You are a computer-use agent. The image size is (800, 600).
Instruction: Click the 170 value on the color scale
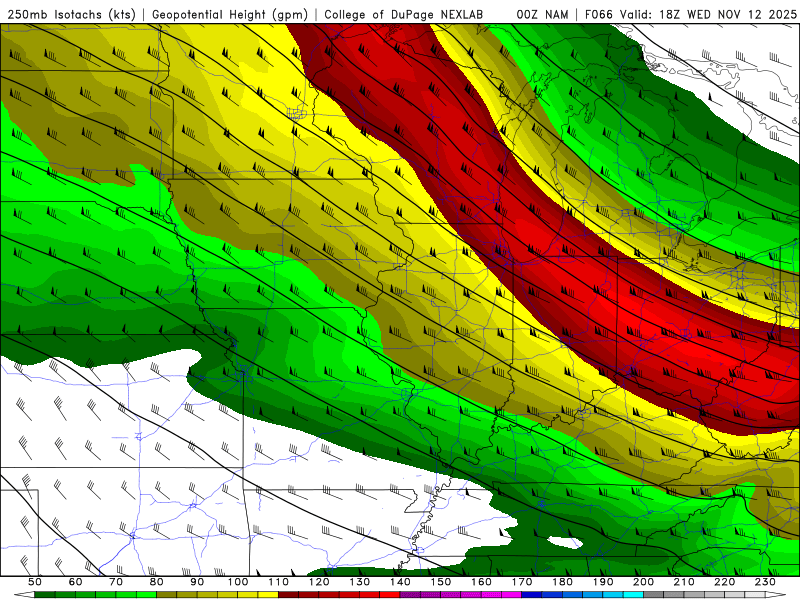tap(521, 582)
